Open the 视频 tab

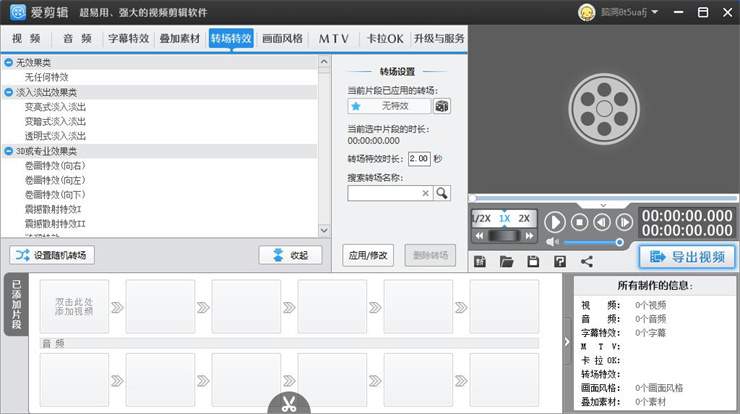26,38
